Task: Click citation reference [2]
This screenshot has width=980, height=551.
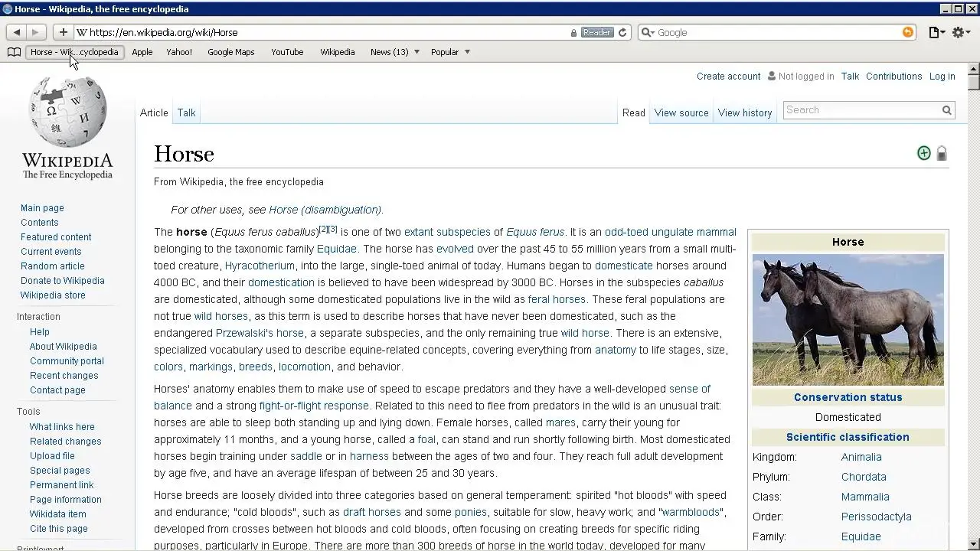Action: (323, 229)
